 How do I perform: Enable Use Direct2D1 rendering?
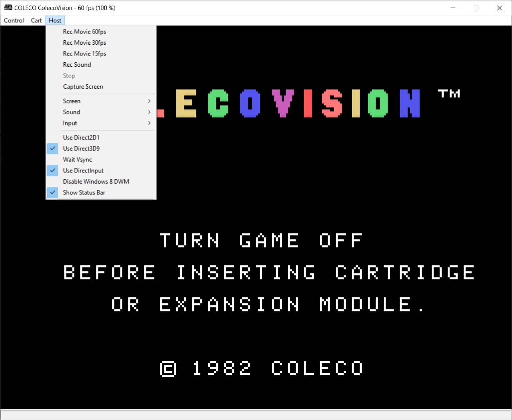tap(81, 137)
